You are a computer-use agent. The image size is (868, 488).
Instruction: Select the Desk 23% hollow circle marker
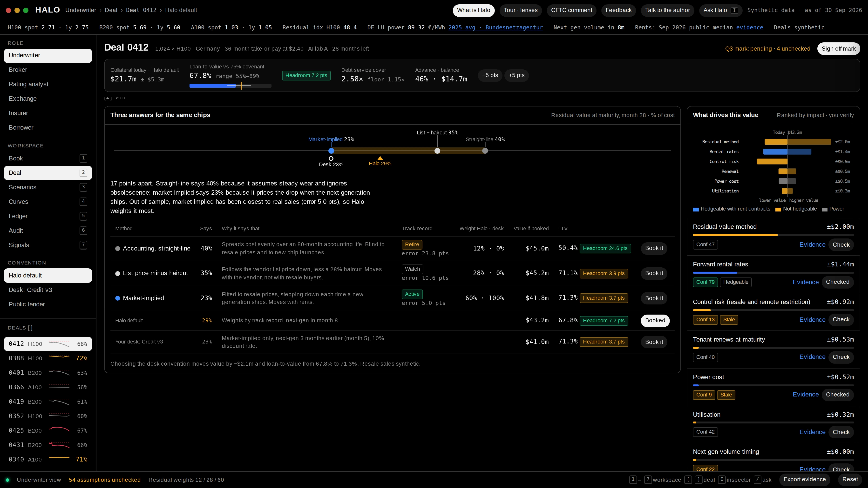[x=331, y=158]
